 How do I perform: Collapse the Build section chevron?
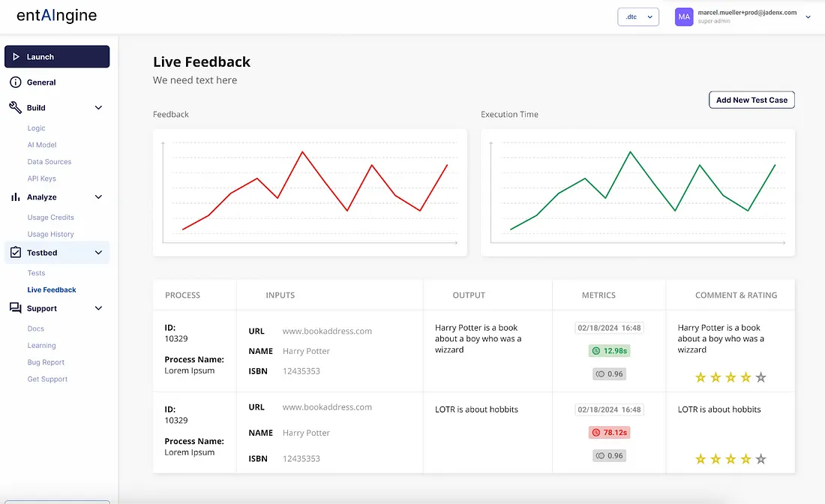tap(98, 108)
